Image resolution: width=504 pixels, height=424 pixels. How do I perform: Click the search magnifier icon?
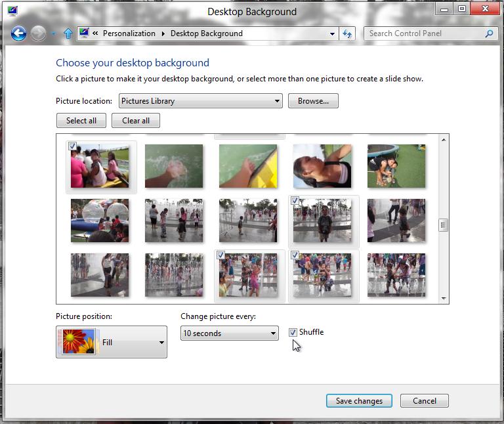489,33
